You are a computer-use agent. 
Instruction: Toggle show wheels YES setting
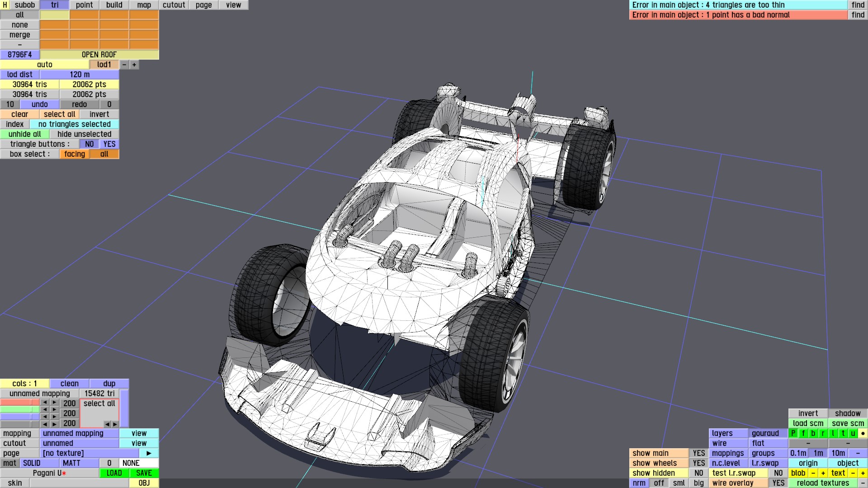(x=698, y=463)
